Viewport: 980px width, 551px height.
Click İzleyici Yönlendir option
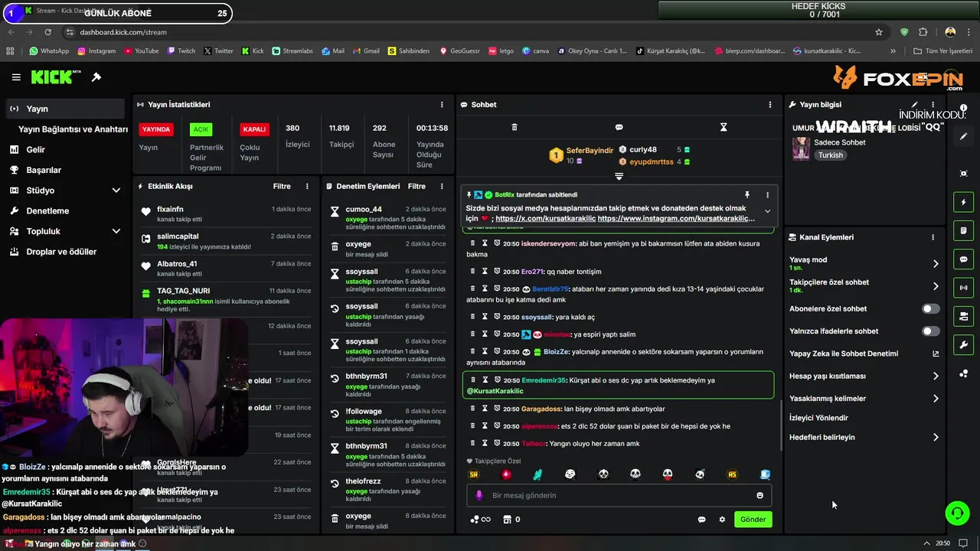pyautogui.click(x=818, y=418)
